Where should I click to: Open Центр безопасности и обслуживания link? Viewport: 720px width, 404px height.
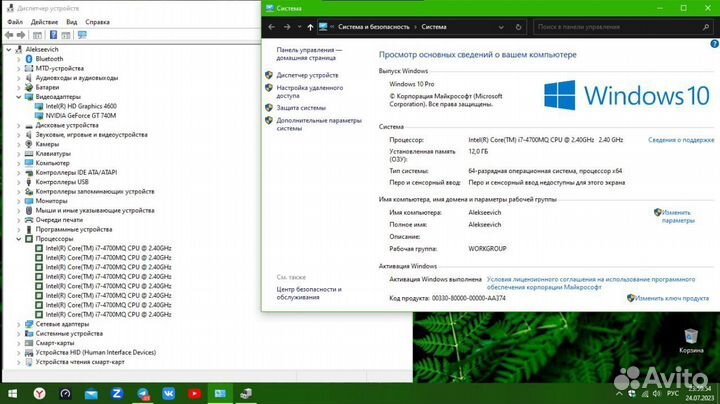(x=309, y=293)
